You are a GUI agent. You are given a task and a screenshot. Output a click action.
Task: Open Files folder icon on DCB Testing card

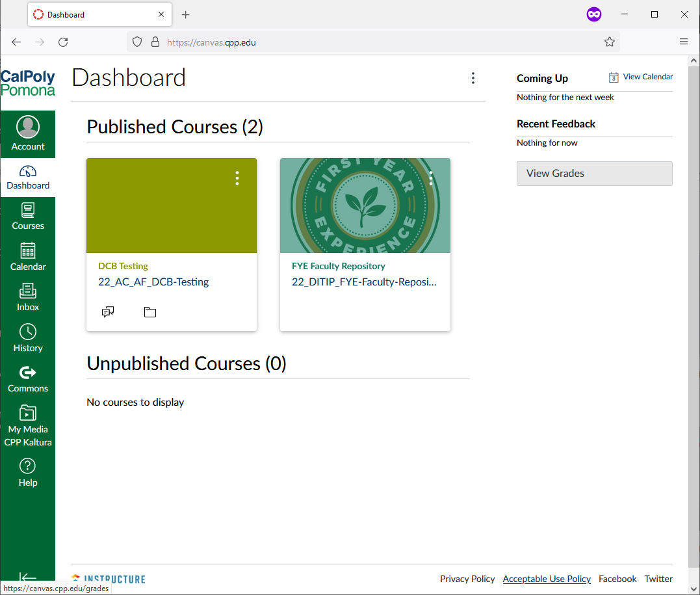pos(150,313)
